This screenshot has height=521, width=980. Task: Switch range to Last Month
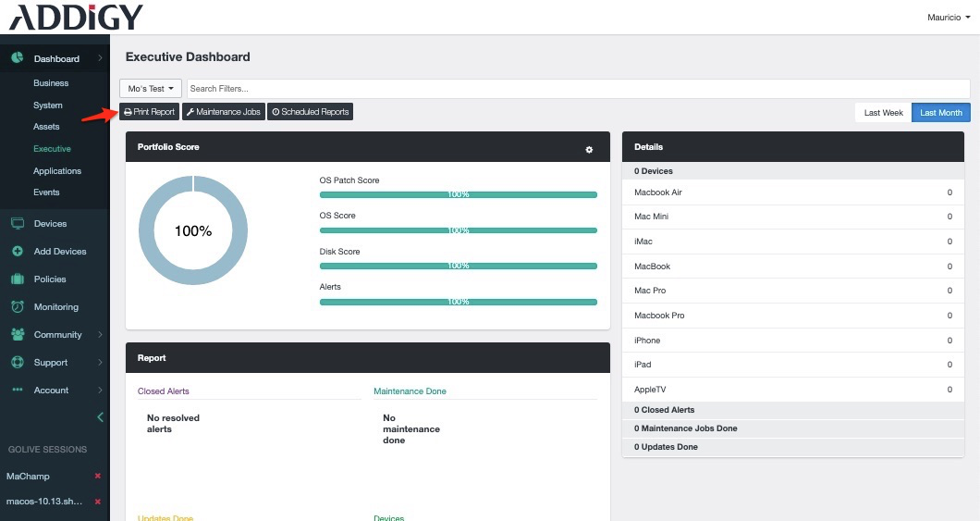point(940,113)
